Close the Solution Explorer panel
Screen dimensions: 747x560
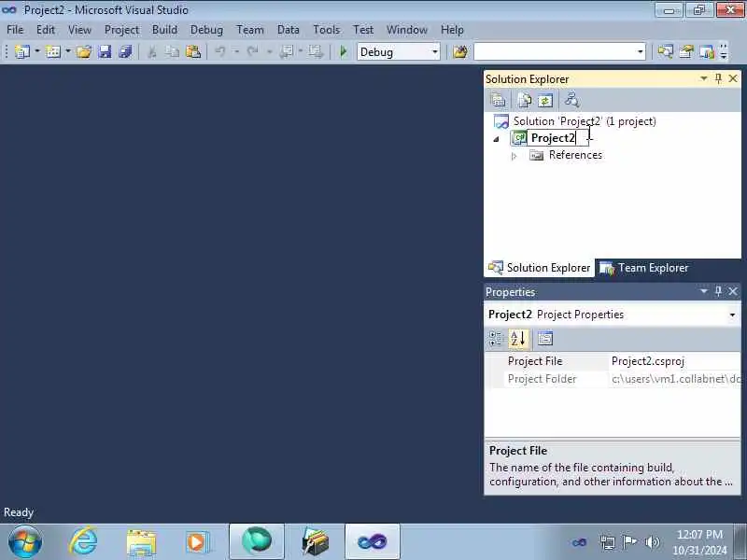(733, 78)
